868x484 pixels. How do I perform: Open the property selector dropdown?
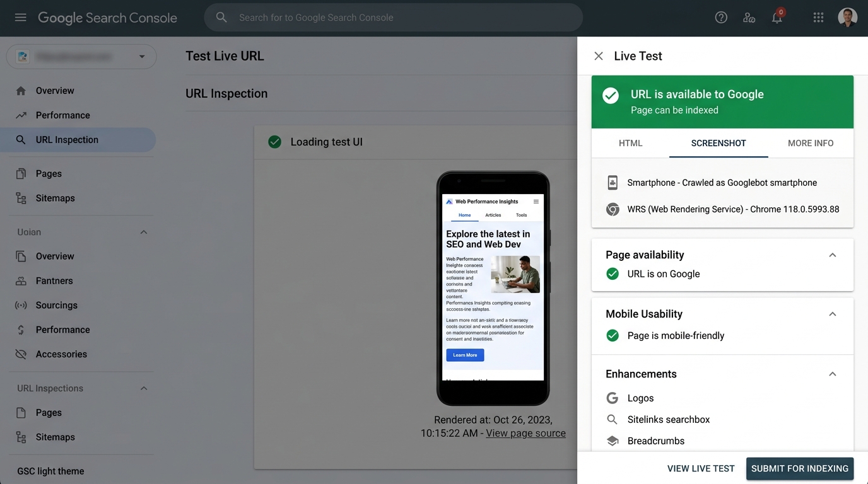click(x=81, y=57)
